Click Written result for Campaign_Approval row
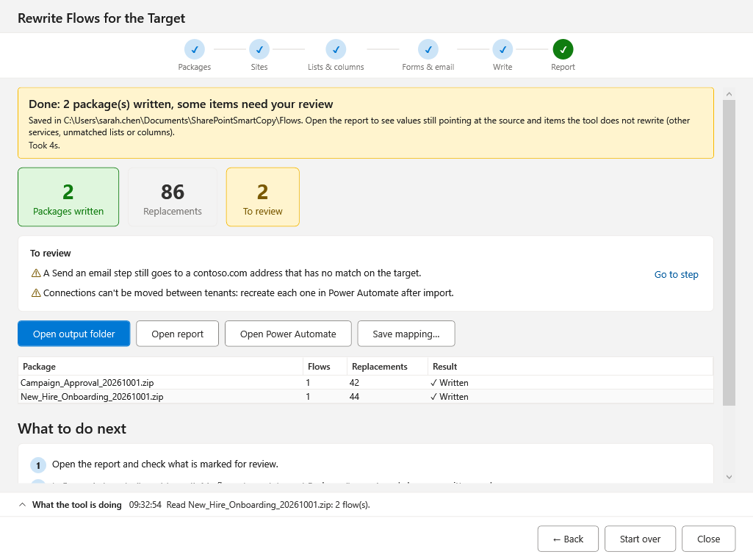753x560 pixels. (x=450, y=383)
